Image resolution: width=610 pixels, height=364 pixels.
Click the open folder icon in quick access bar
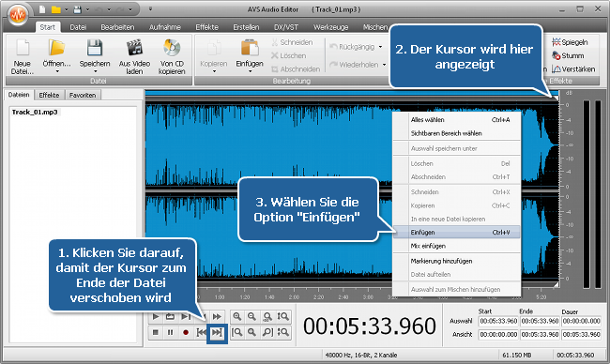click(x=56, y=9)
